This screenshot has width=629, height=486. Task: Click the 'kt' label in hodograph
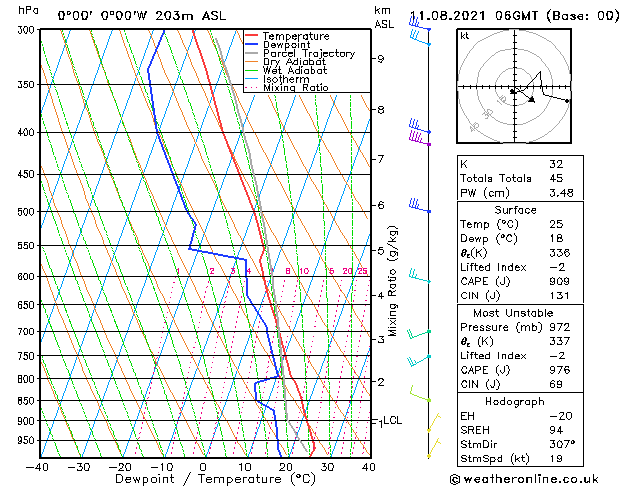click(465, 36)
